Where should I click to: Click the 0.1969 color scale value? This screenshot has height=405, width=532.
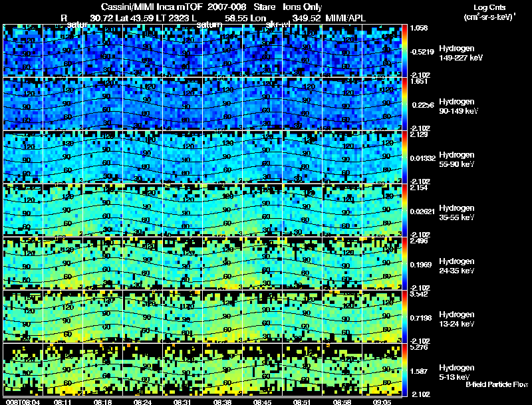[x=421, y=265]
